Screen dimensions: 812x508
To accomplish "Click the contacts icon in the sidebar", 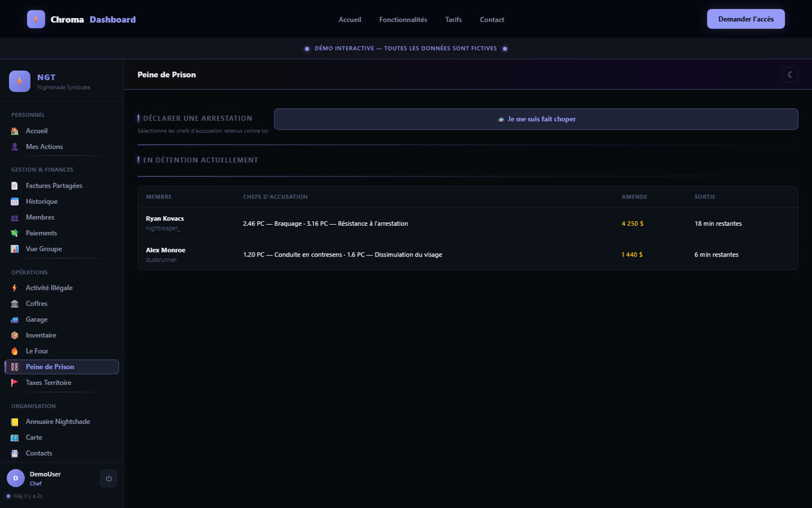I will [x=14, y=453].
